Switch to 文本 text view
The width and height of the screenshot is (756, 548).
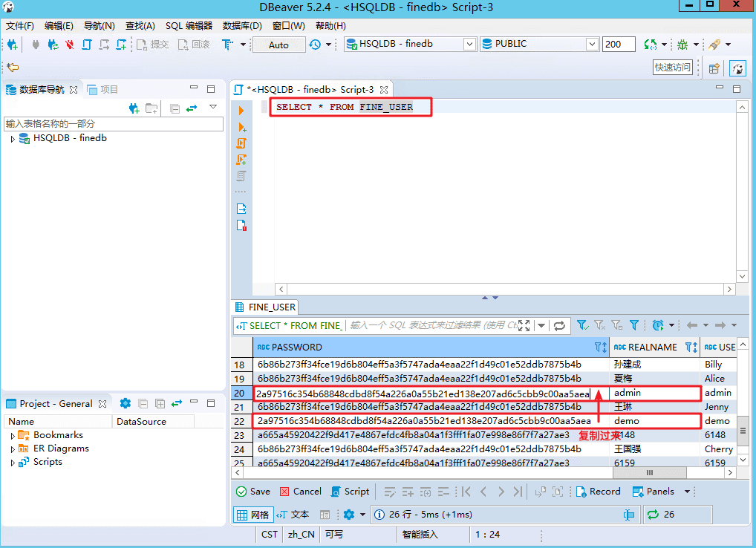pos(293,515)
